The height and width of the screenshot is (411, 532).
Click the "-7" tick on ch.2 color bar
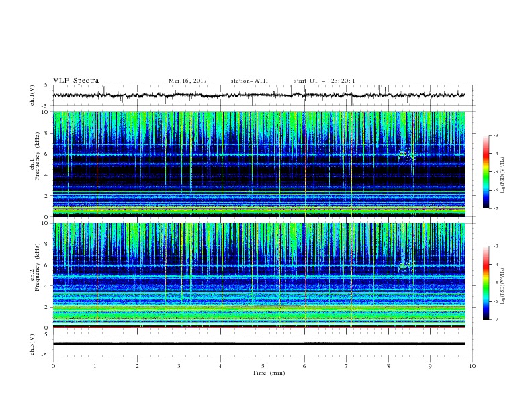[496, 319]
